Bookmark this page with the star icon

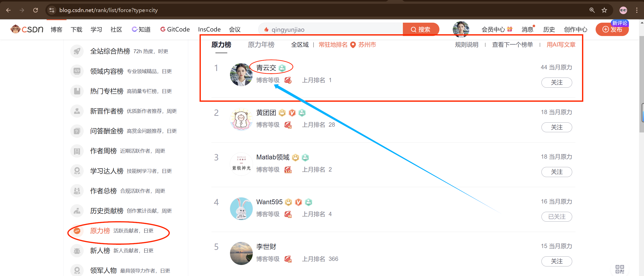coord(604,10)
